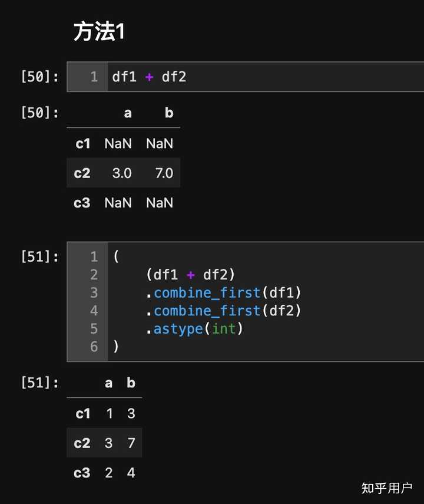Select the c2 row label with 3.0

[x=82, y=173]
